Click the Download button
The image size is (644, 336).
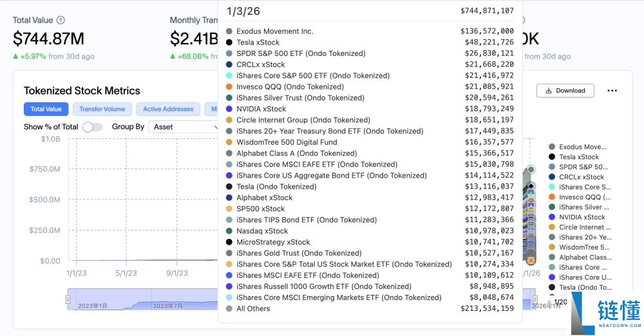click(565, 91)
